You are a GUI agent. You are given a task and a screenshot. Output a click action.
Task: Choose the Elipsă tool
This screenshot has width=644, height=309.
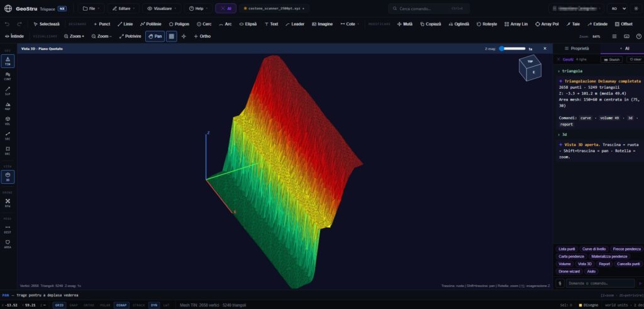pyautogui.click(x=248, y=25)
